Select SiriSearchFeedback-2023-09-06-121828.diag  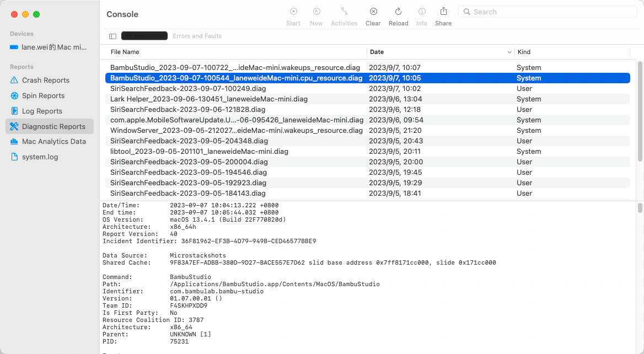pyautogui.click(x=368, y=109)
